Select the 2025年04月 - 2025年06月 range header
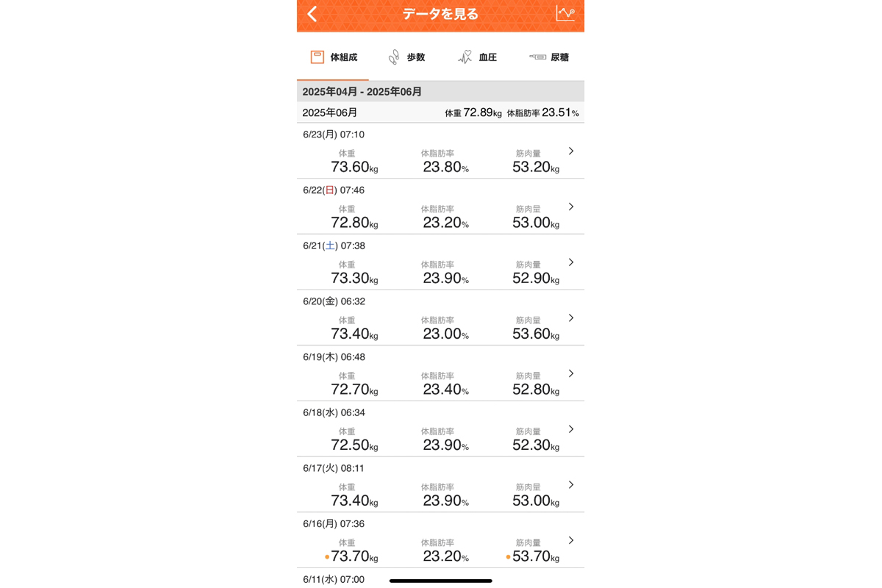 click(x=440, y=91)
